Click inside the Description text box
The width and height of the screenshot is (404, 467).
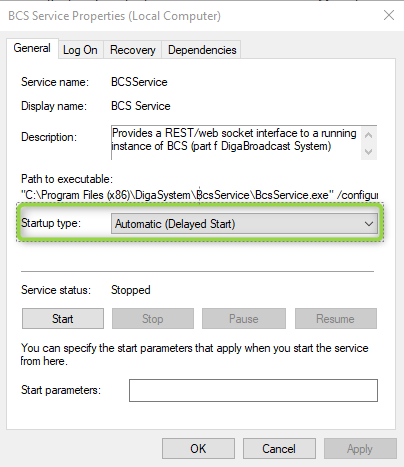[236, 143]
